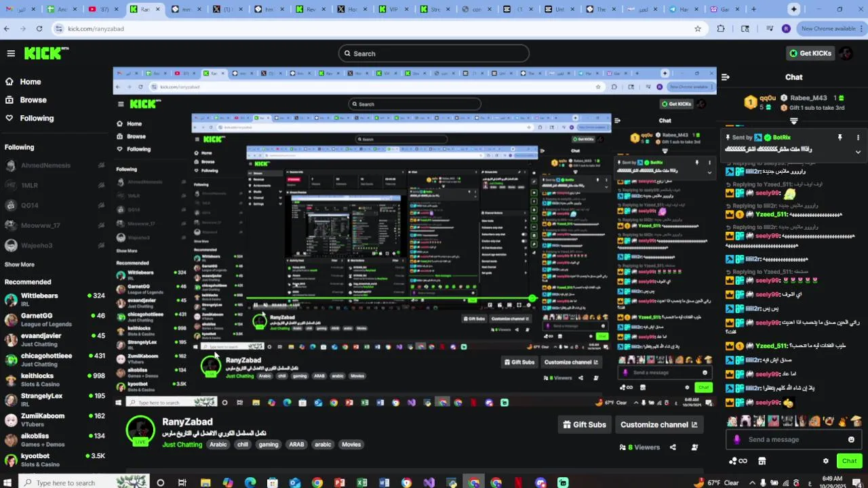Bookmark this page with star icon
The width and height of the screenshot is (868, 488).
pos(698,28)
